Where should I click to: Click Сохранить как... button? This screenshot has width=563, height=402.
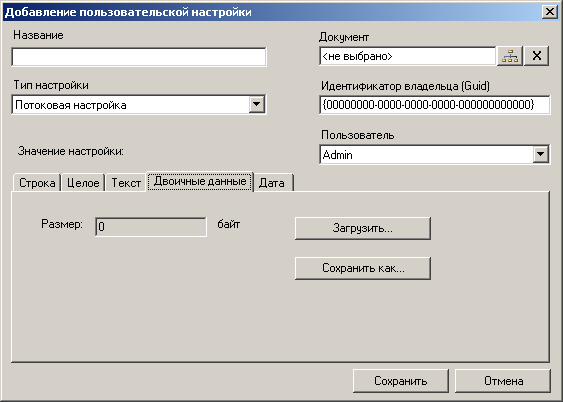pos(363,268)
